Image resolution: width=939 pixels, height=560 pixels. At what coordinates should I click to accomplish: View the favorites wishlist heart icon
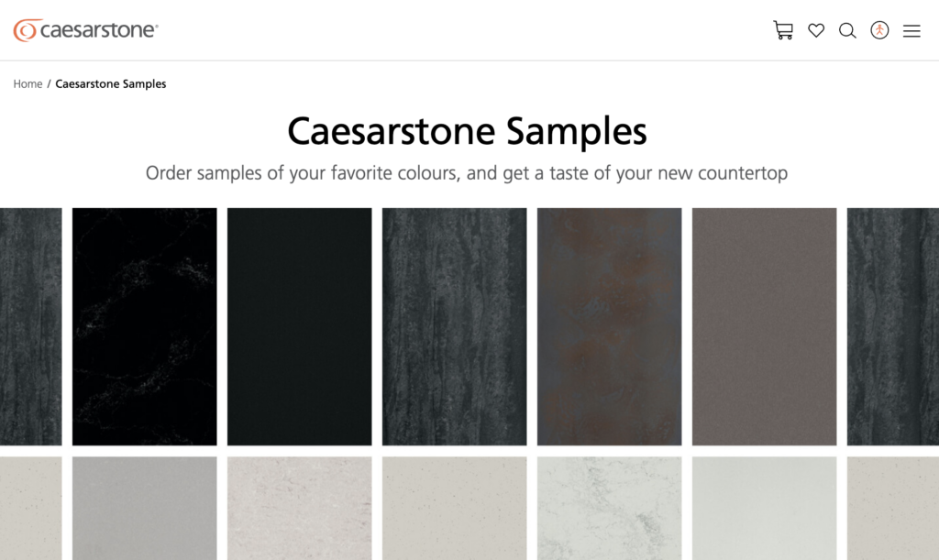coord(816,30)
